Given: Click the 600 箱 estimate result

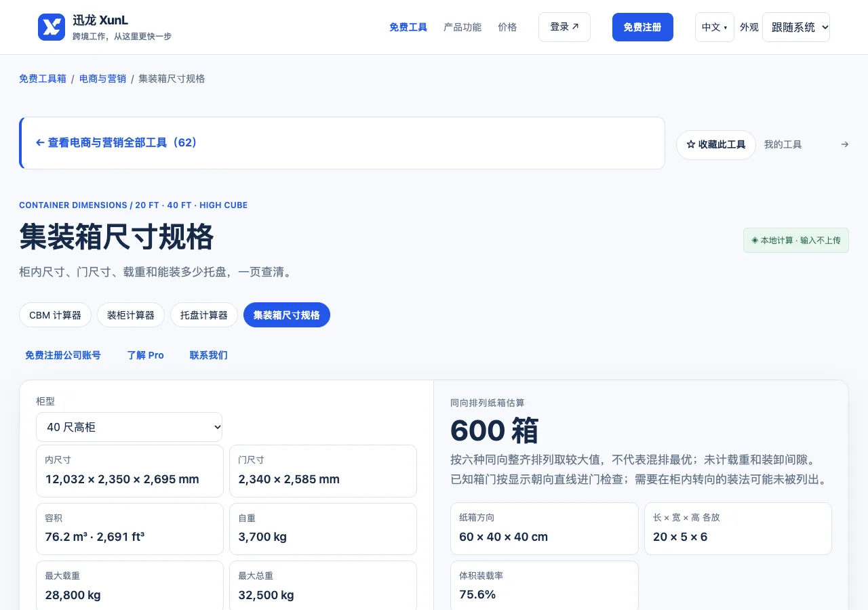Looking at the screenshot, I should tap(494, 431).
